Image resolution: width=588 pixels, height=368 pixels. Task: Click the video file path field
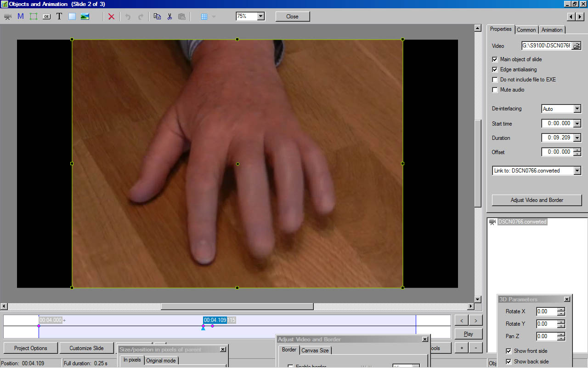[x=547, y=46]
